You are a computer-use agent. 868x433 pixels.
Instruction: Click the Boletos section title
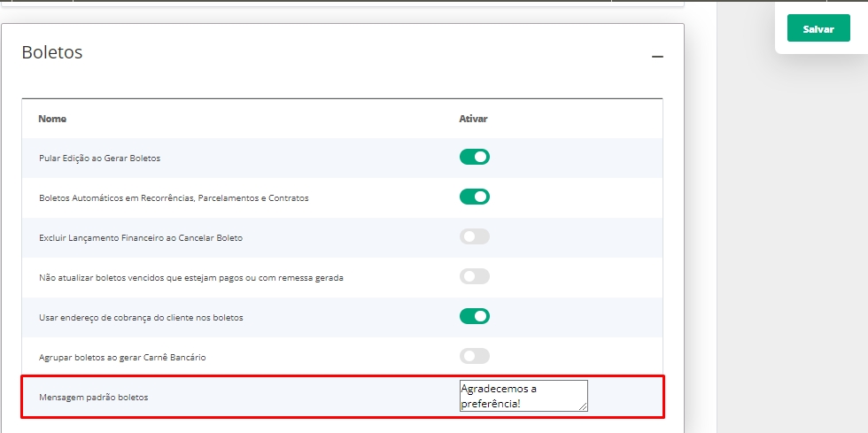(x=52, y=52)
